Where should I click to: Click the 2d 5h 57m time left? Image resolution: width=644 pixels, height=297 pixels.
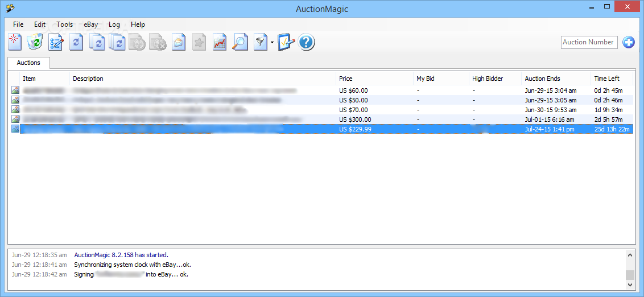(x=608, y=119)
